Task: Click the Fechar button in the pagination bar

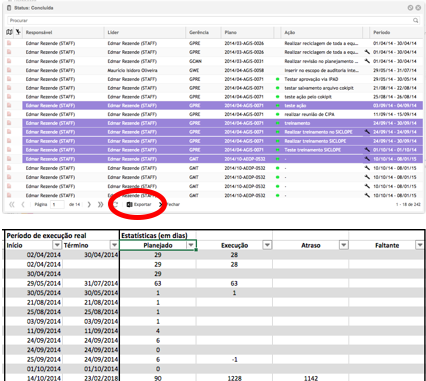Action: [x=170, y=204]
